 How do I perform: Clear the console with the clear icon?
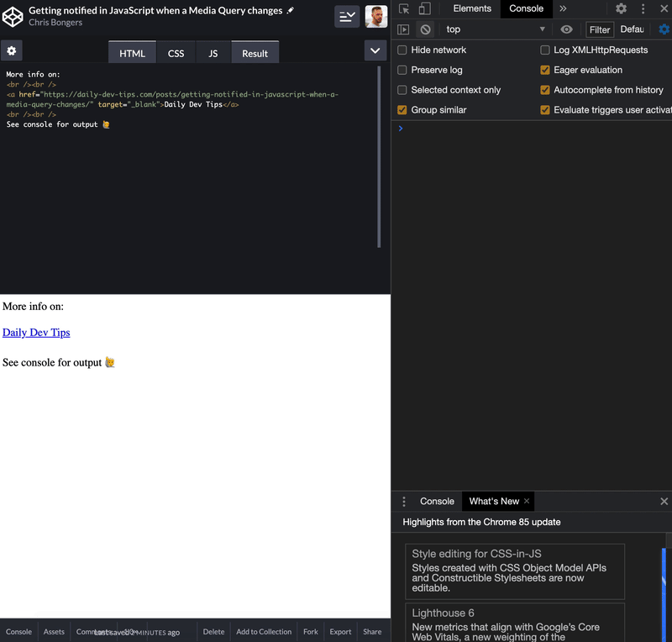(x=424, y=29)
